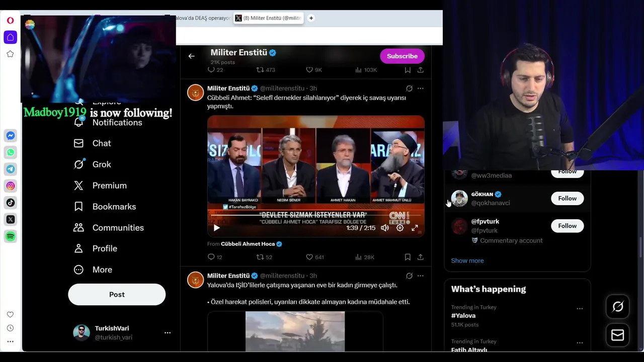Open more options on the Yalova post
The width and height of the screenshot is (644, 362).
point(421,276)
